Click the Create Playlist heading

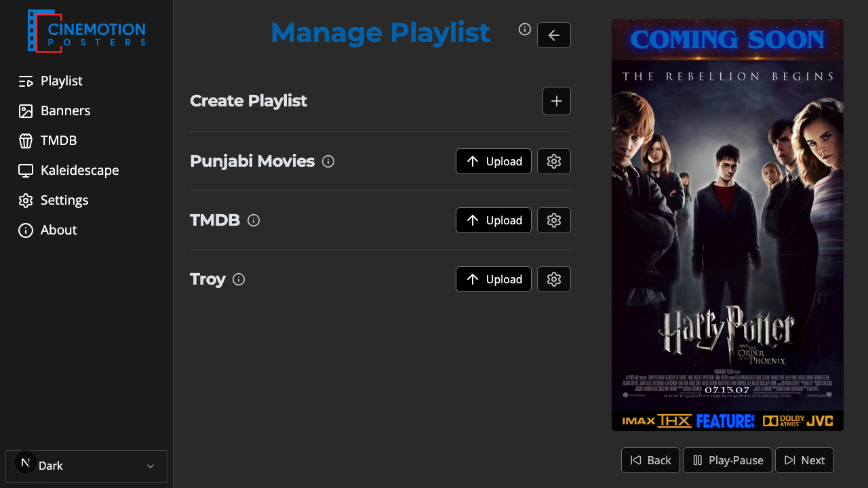pyautogui.click(x=248, y=101)
